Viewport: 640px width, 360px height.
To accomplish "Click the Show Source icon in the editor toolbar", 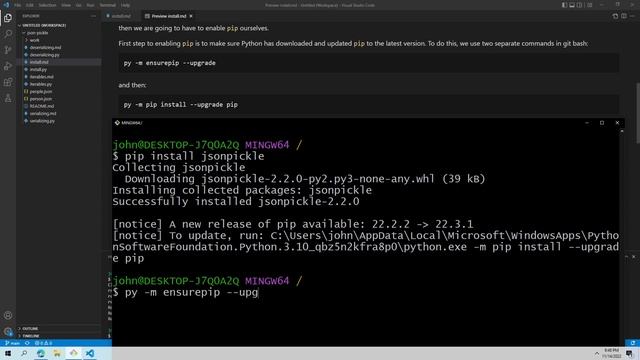I will [x=615, y=16].
